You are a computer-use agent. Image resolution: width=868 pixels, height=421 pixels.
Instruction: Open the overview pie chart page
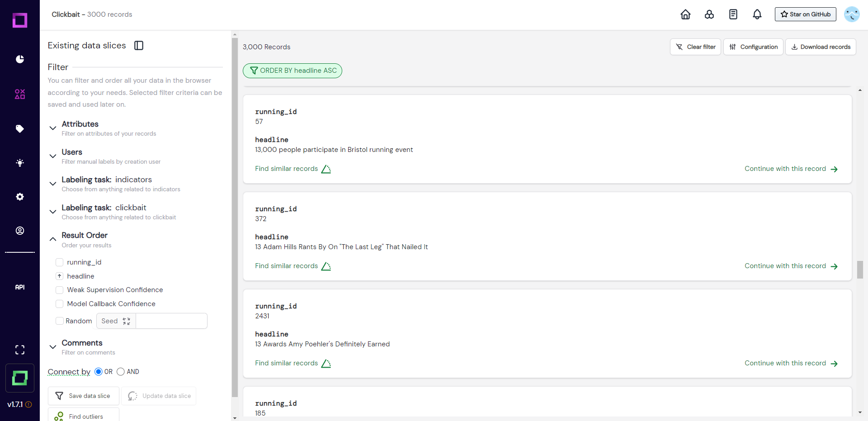point(20,59)
